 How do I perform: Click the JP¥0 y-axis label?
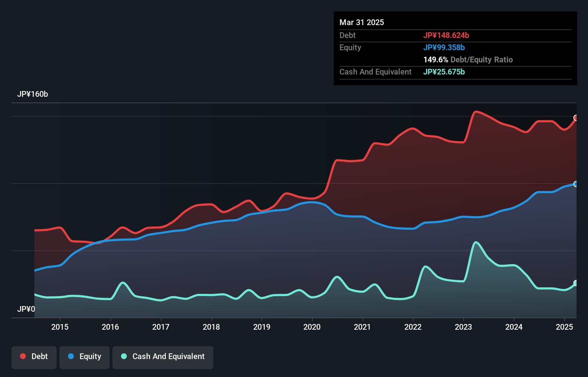pyautogui.click(x=26, y=309)
